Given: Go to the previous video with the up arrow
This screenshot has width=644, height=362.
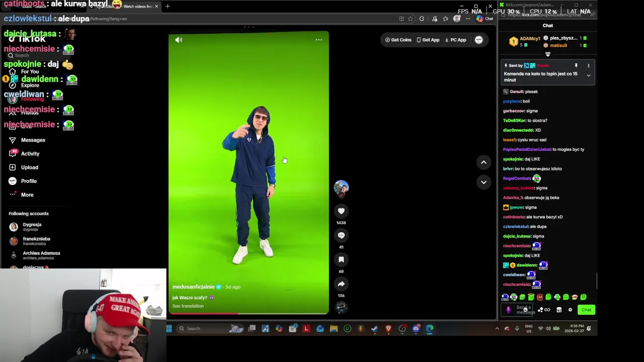Looking at the screenshot, I should [484, 162].
